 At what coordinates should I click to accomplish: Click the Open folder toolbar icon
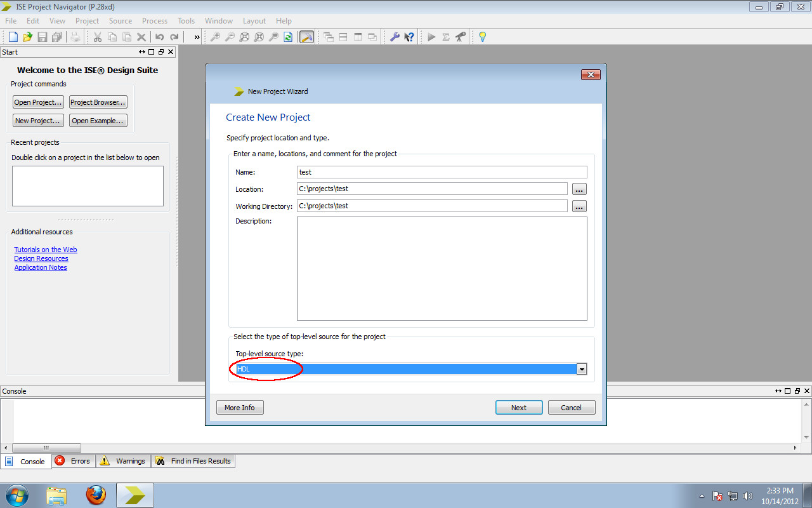point(27,37)
